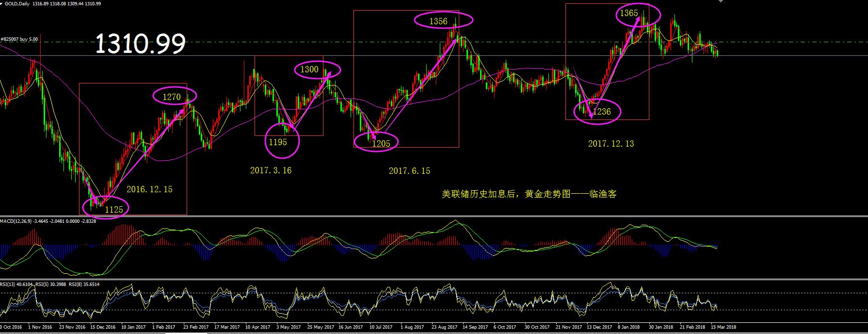Click the 1236 price label
This screenshot has width=868, height=334.
(602, 112)
